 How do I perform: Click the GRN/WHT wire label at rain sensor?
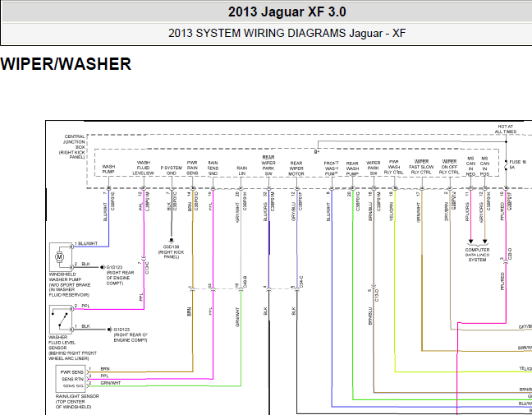(111, 383)
